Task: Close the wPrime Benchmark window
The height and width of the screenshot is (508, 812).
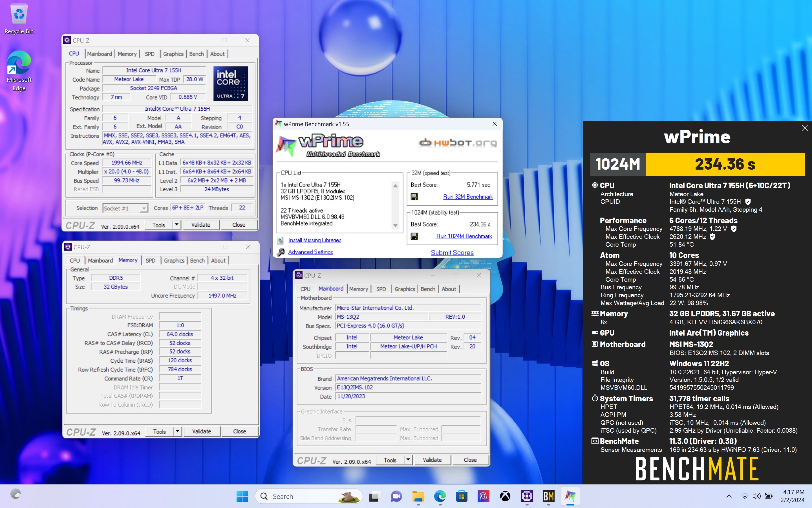Action: pyautogui.click(x=495, y=124)
